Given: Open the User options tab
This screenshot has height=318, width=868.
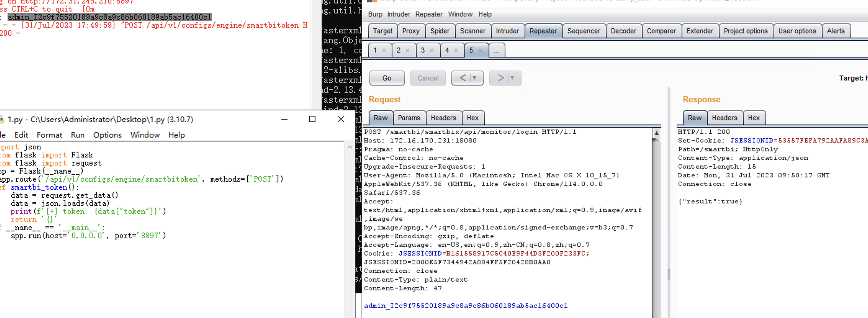Looking at the screenshot, I should [x=797, y=31].
